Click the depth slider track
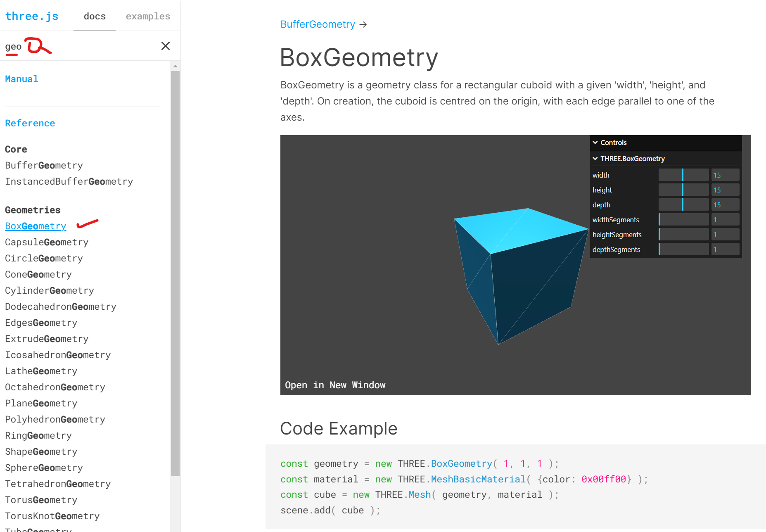This screenshot has width=766, height=532. [683, 205]
